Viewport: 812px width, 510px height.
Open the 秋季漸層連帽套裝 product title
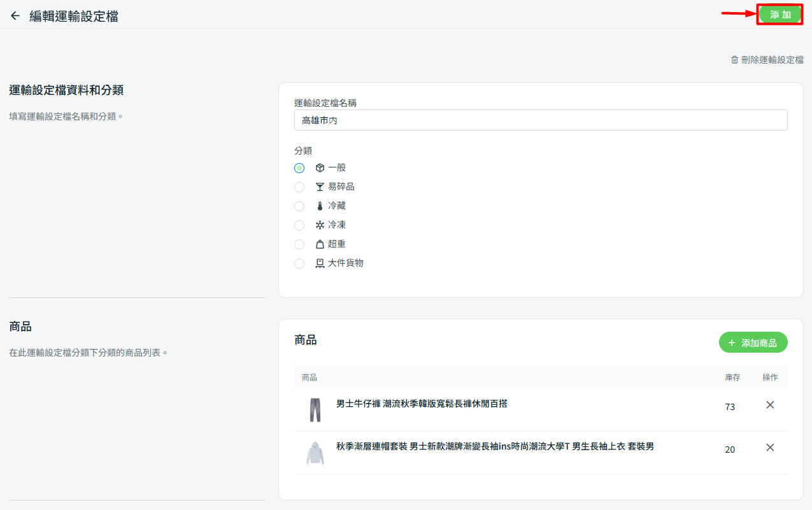click(x=494, y=446)
